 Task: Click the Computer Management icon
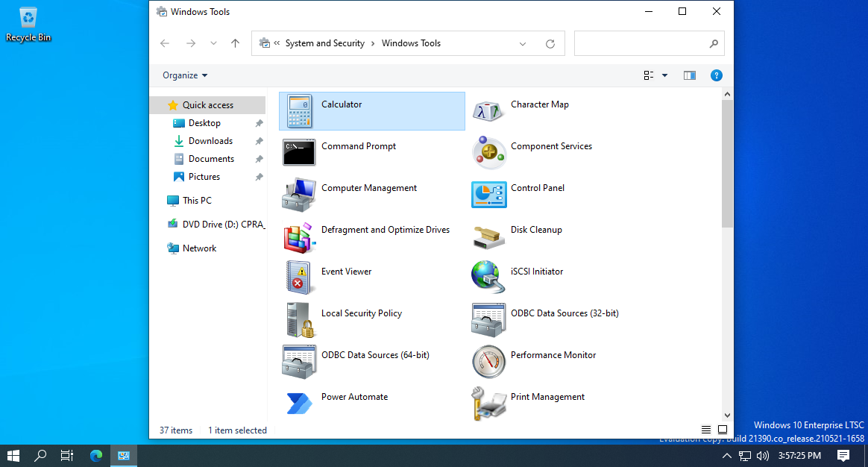click(299, 195)
